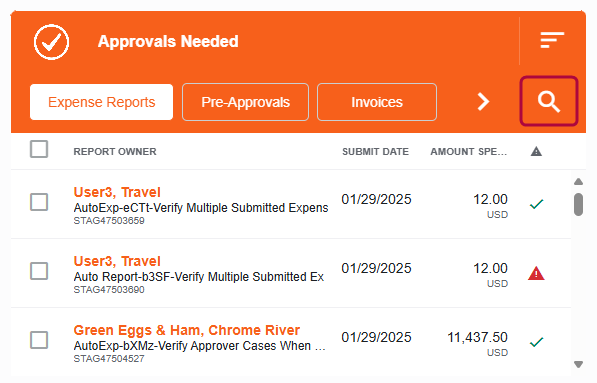Open the search magnifier icon
597x383 pixels.
tap(549, 101)
